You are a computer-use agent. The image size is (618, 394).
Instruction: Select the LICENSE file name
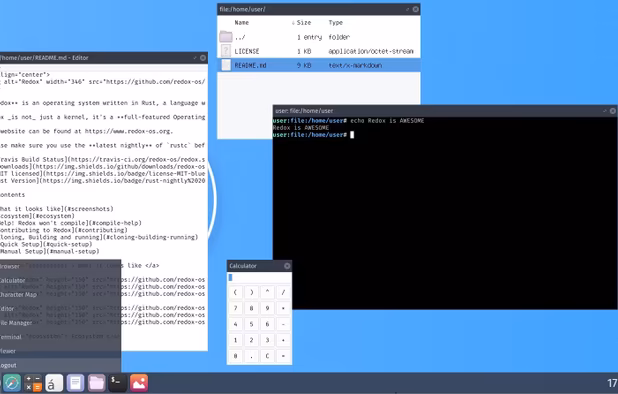click(x=247, y=51)
